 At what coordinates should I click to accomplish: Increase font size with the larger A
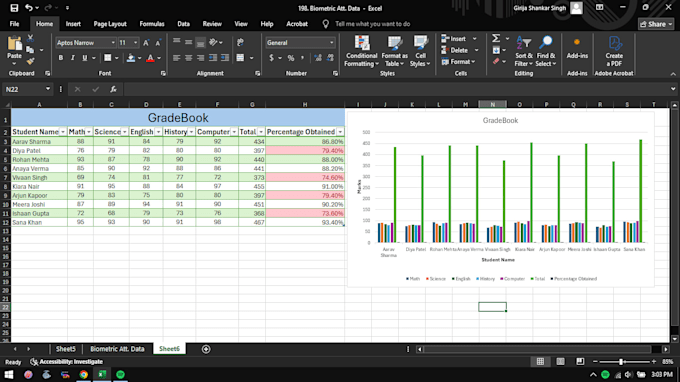(146, 42)
